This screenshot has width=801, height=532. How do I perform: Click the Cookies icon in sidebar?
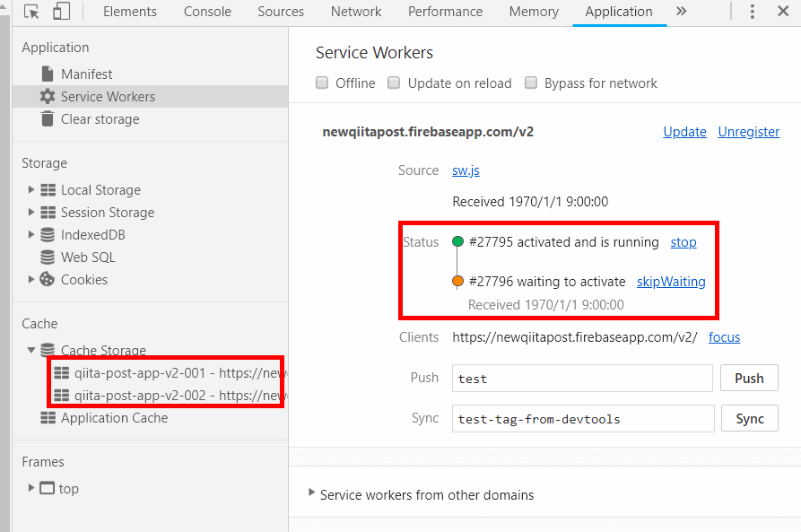pos(48,279)
